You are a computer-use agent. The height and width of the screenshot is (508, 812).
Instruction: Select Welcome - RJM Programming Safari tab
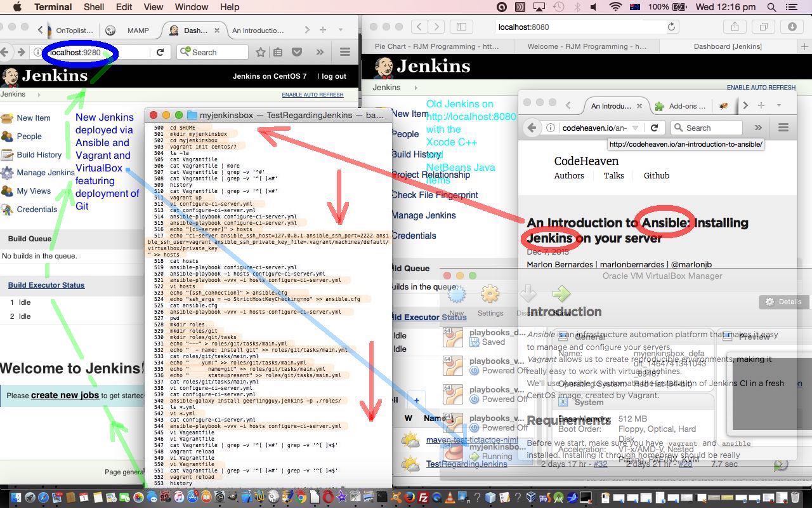point(587,46)
